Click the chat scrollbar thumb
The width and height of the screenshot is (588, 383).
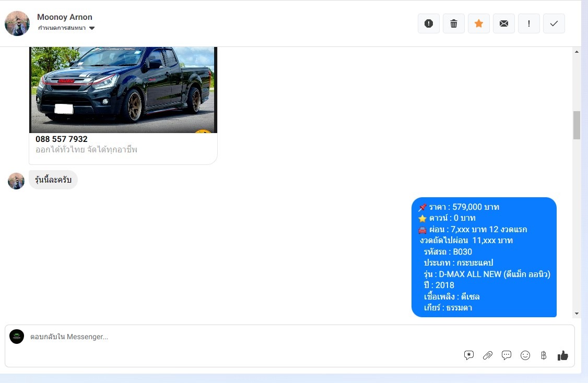(577, 125)
